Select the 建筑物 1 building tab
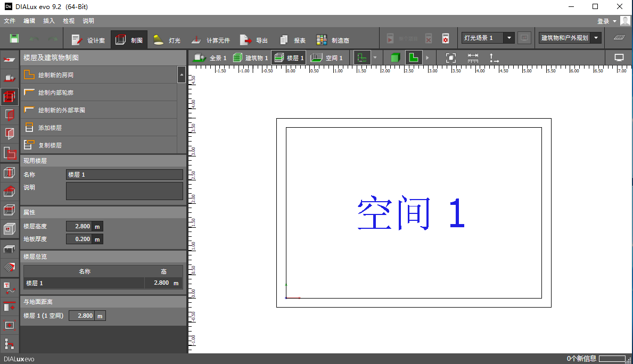633x364 pixels. 250,57
